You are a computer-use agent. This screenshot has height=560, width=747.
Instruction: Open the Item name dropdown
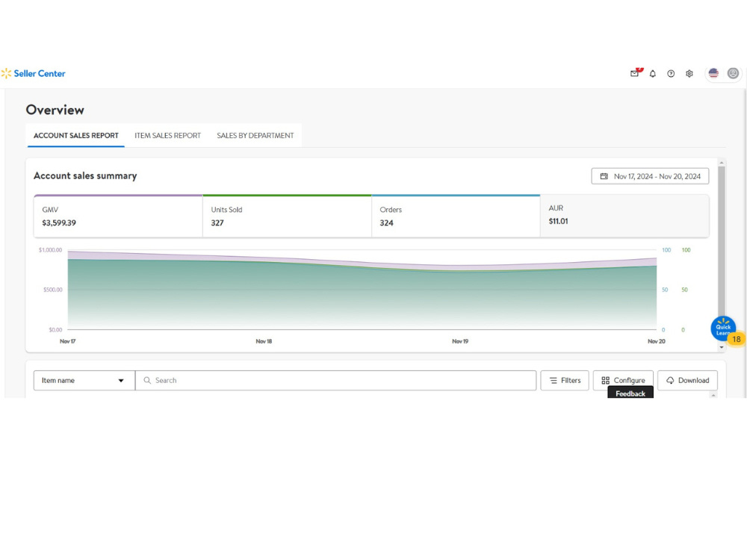[x=84, y=381]
